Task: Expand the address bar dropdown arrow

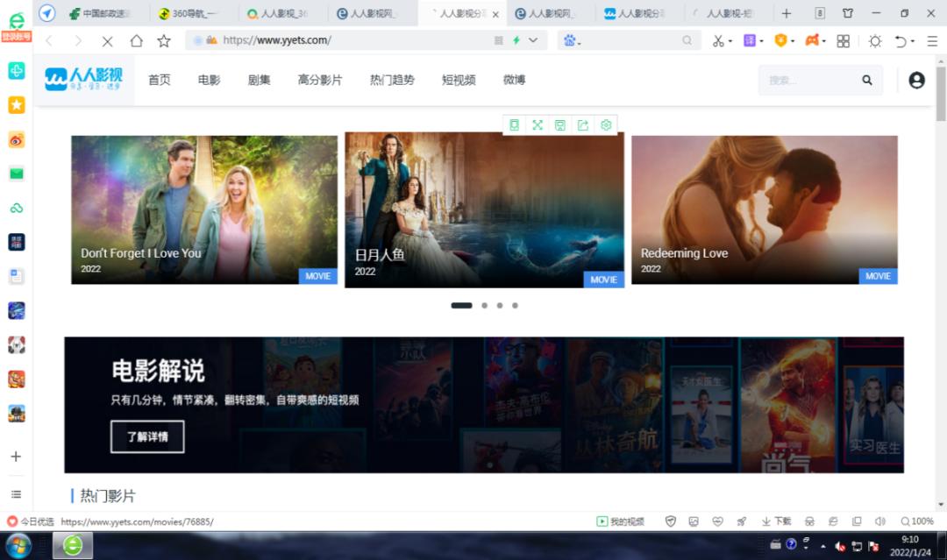Action: 533,40
